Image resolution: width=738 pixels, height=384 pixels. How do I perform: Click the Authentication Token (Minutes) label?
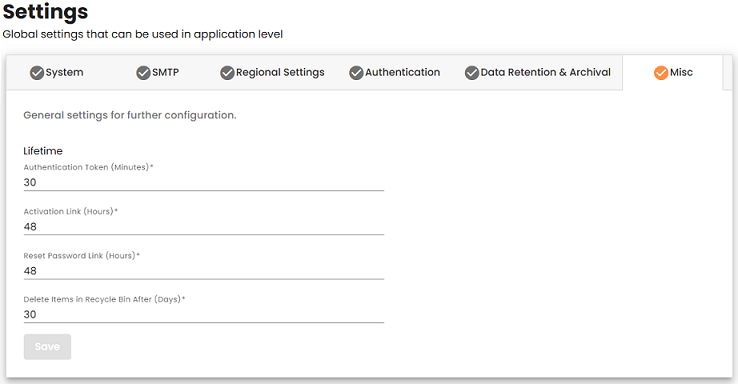point(88,167)
